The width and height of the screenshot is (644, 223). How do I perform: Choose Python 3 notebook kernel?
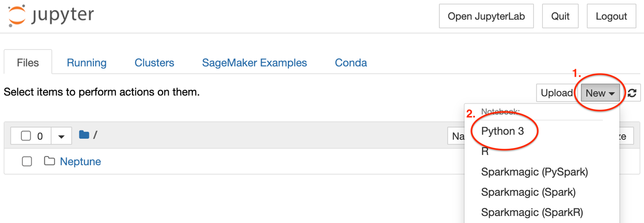click(502, 131)
